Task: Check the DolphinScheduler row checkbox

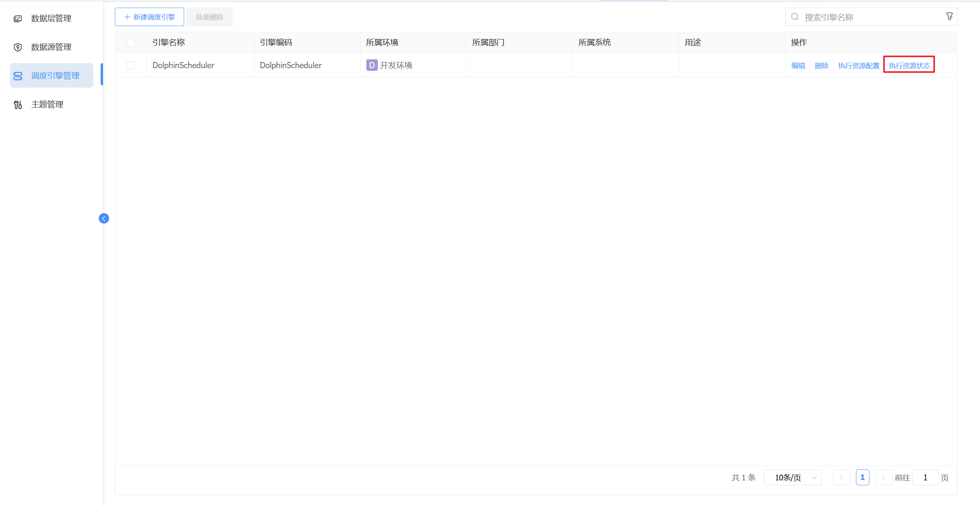Action: [131, 65]
